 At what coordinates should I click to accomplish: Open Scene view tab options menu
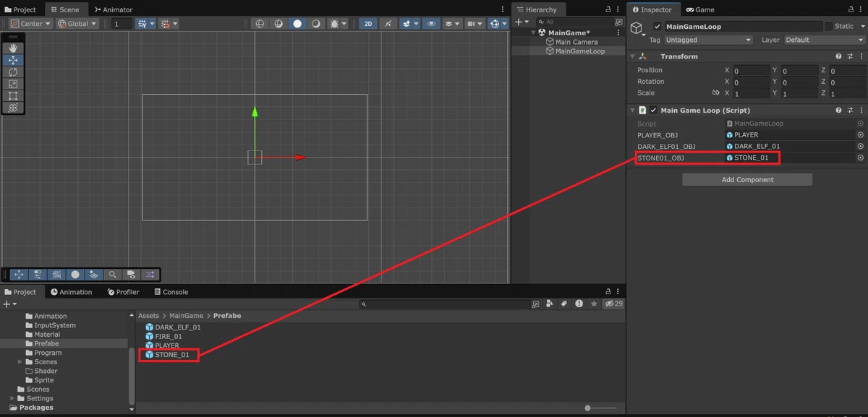click(503, 9)
